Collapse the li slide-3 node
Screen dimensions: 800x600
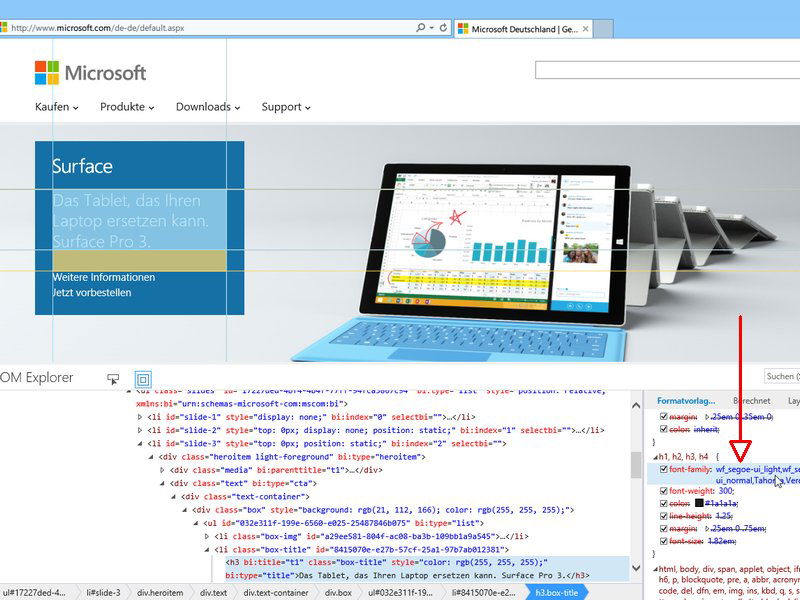coord(140,444)
